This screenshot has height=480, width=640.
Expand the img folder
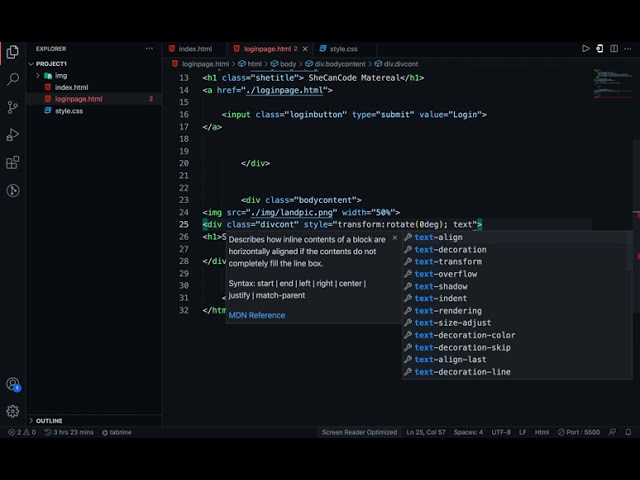(x=94, y=76)
